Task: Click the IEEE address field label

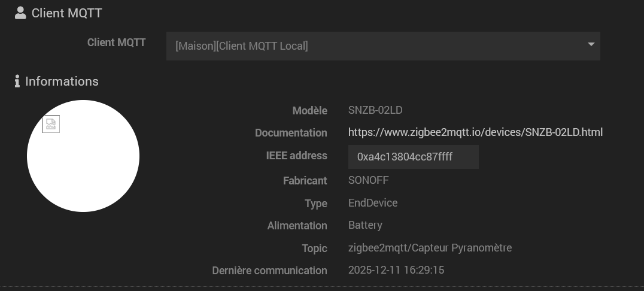Action: point(296,156)
